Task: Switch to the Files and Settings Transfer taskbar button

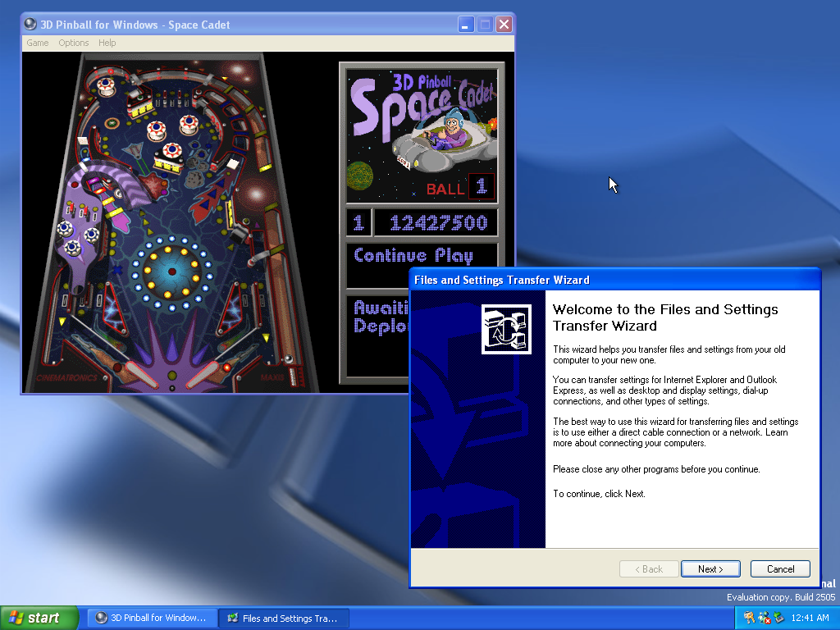Action: pos(284,619)
